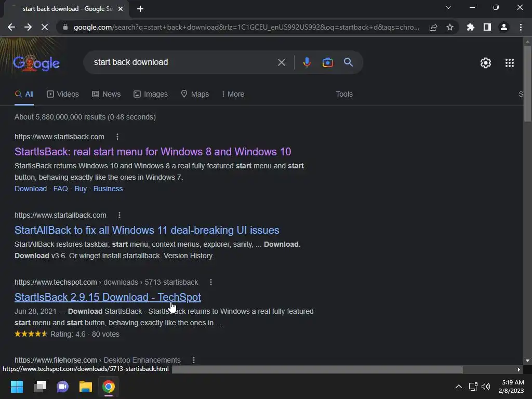Open Chrome profile menu
This screenshot has height=399, width=532.
(x=504, y=27)
